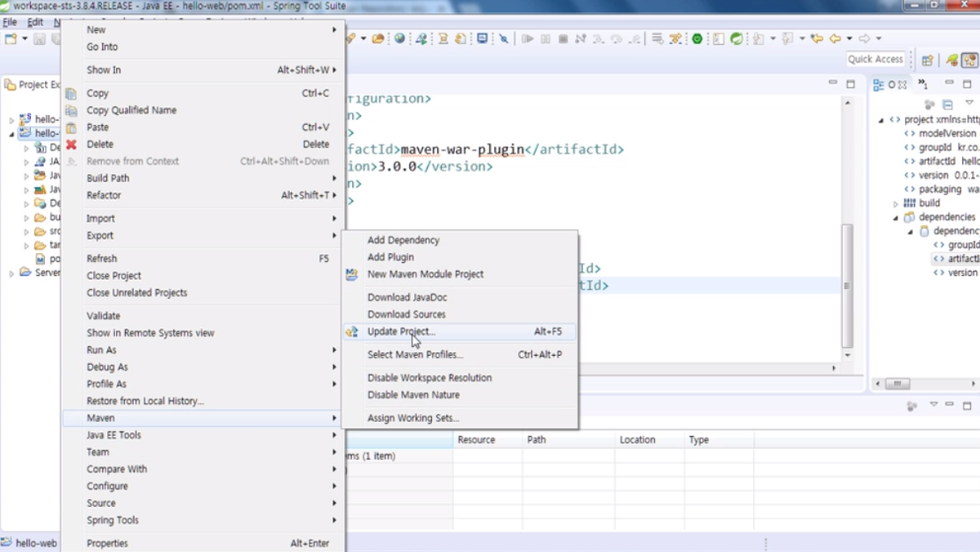Click the Paste clipboard icon
Viewport: 980px width, 552px height.
(71, 127)
